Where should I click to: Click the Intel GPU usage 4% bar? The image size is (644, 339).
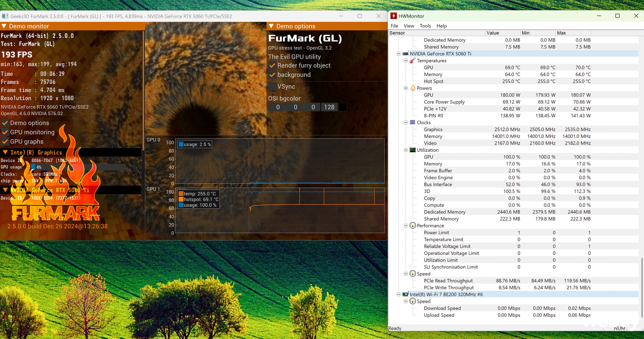(x=78, y=167)
